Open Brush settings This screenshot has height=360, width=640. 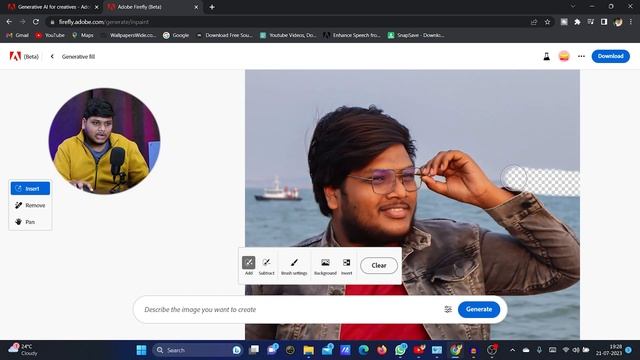click(x=294, y=265)
